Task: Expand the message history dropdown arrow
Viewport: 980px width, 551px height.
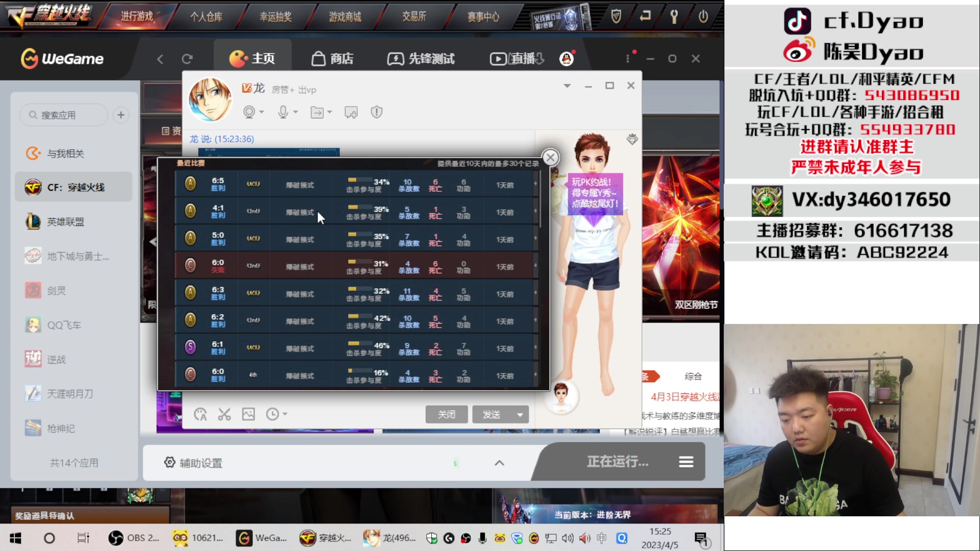Action: pos(285,414)
